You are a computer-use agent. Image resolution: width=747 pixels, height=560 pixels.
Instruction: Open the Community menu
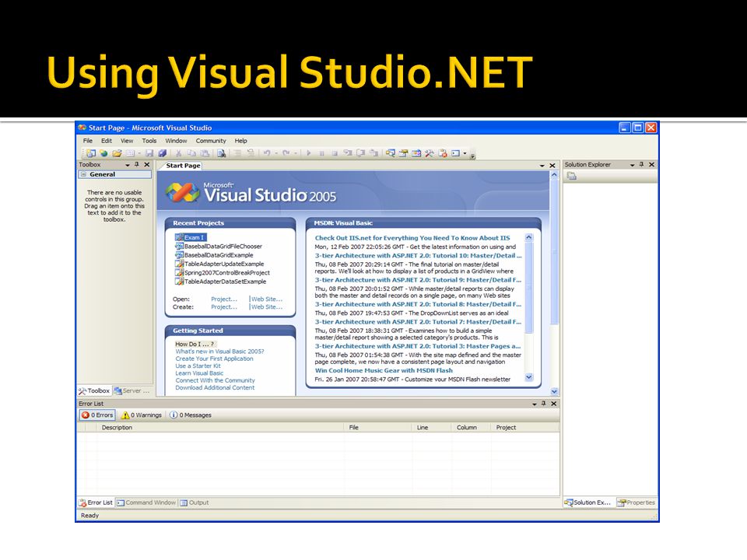[x=211, y=141]
